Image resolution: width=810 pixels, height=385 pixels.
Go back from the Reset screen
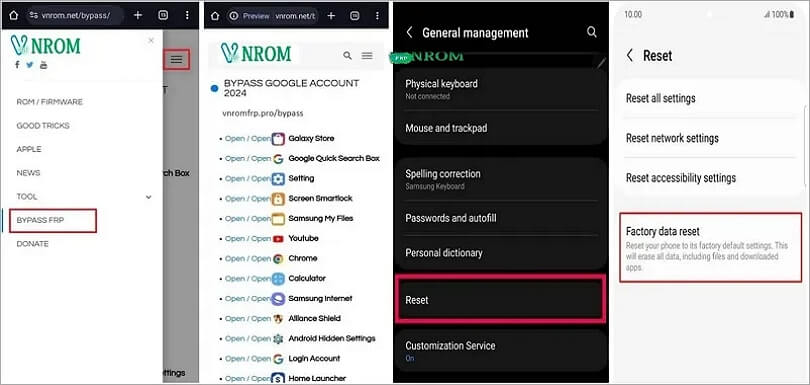coord(630,55)
